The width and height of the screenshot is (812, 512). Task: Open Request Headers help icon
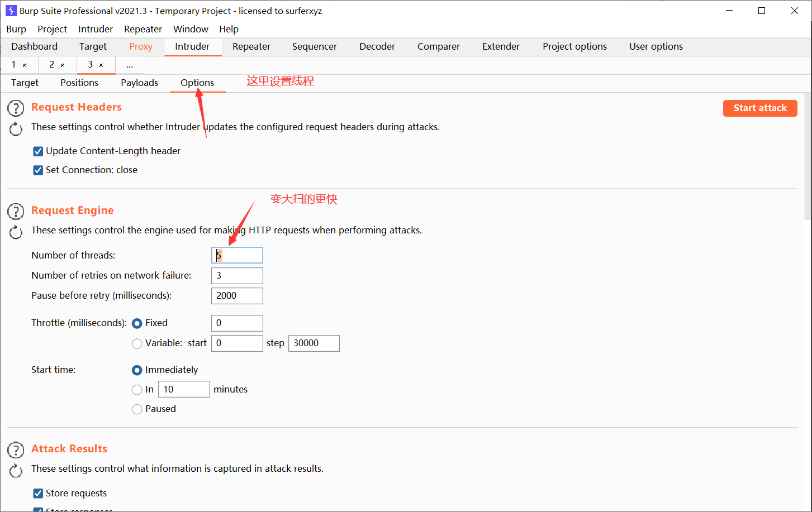click(x=16, y=108)
